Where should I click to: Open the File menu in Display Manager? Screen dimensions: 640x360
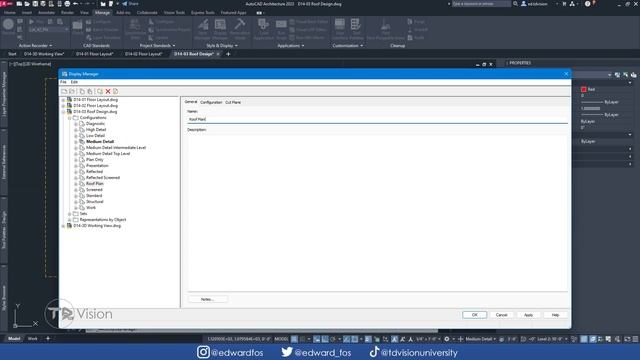(63, 82)
